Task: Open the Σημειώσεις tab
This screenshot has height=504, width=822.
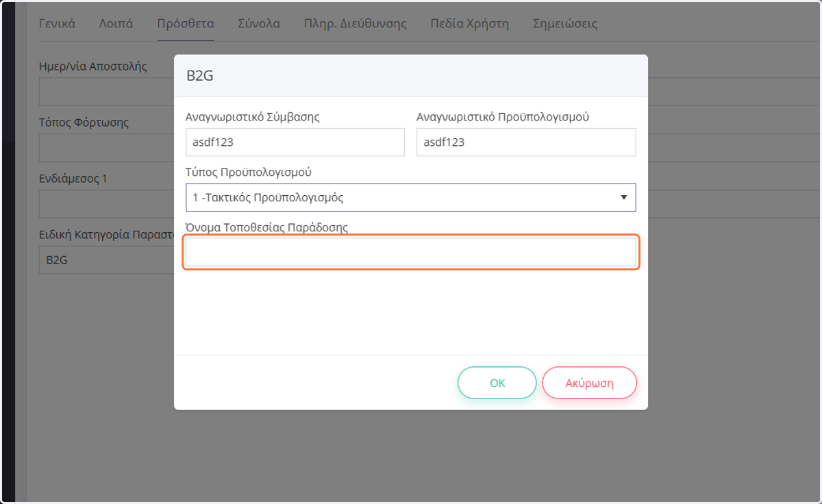Action: coord(565,23)
